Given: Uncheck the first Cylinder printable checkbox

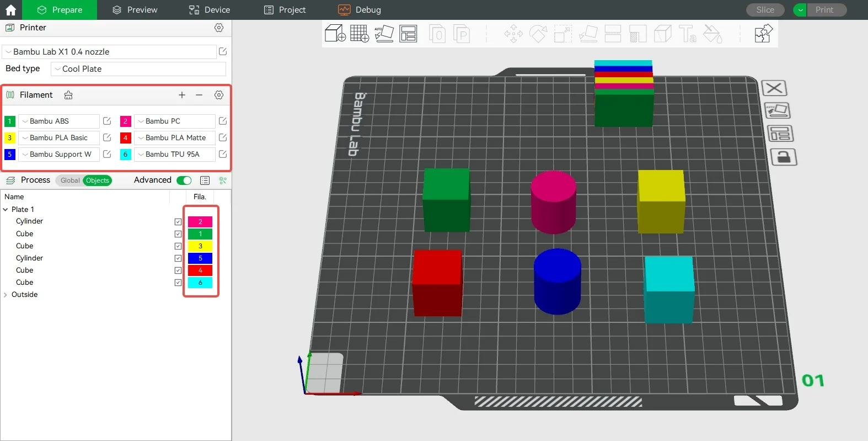Looking at the screenshot, I should [178, 222].
